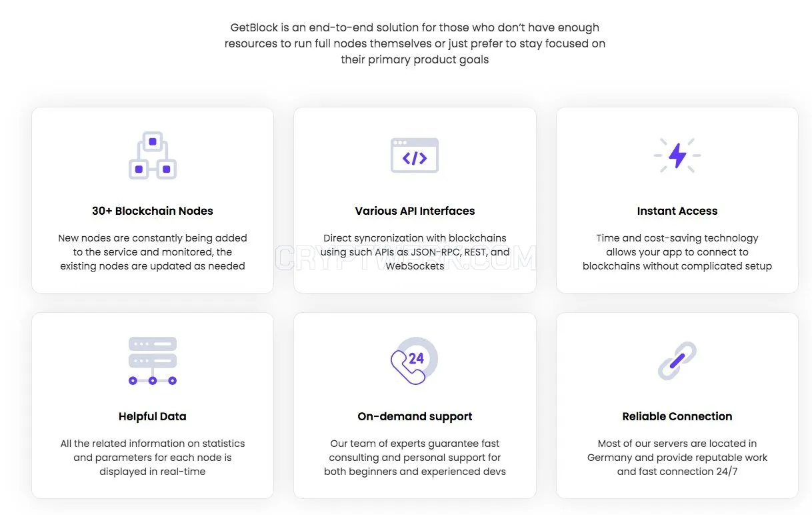Image resolution: width=812 pixels, height=515 pixels.
Task: Select the Instant Access heading
Action: point(677,211)
